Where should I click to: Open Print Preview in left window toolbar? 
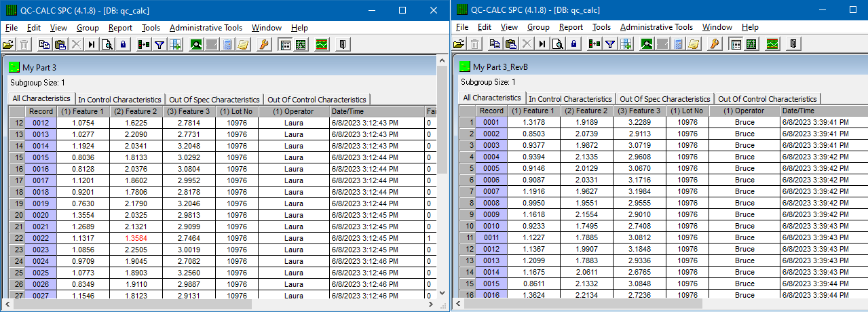tap(107, 44)
